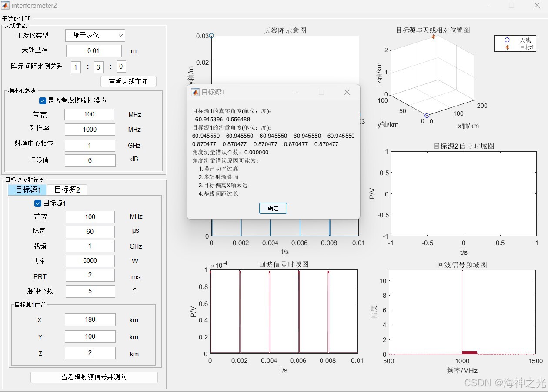Close the 目标源1 dialog window

click(347, 92)
